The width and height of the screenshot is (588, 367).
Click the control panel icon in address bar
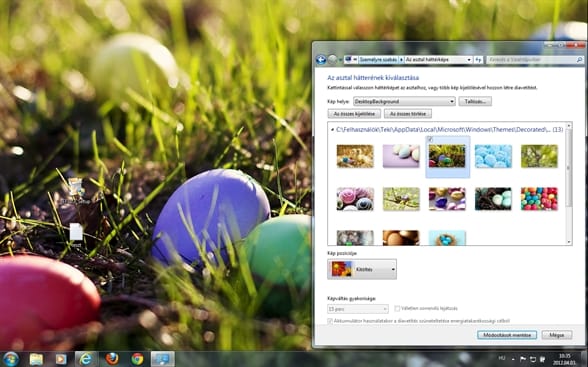pyautogui.click(x=348, y=60)
